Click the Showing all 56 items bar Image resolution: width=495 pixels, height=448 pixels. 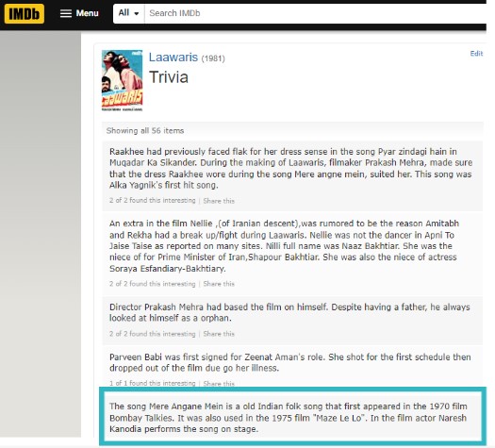pos(292,131)
